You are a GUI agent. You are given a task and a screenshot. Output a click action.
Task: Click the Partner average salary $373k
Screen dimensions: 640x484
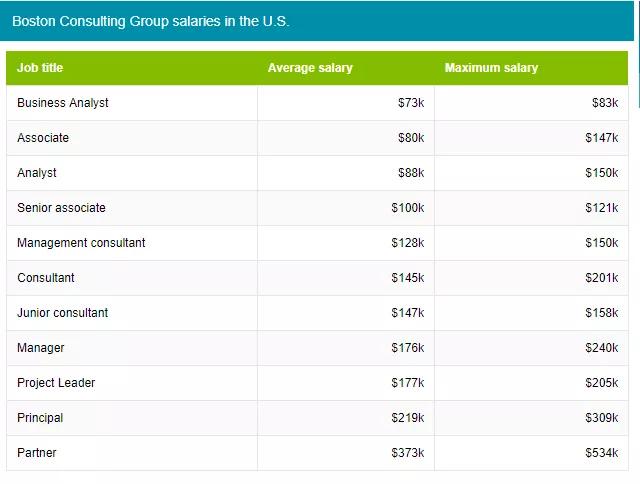pyautogui.click(x=408, y=453)
